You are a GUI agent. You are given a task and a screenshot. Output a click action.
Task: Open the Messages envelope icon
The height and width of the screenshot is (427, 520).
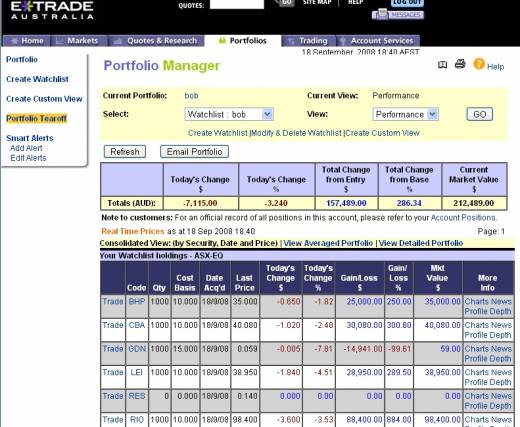398,14
